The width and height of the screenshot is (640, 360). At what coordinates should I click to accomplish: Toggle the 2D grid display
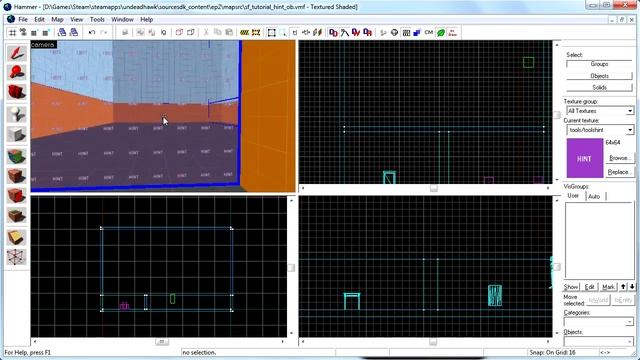point(13,32)
